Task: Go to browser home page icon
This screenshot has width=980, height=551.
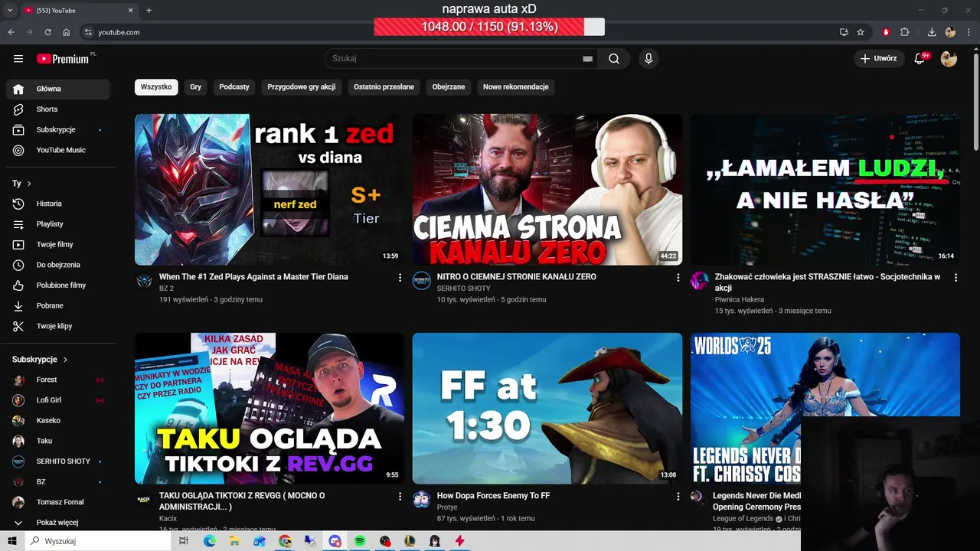Action: (x=67, y=32)
